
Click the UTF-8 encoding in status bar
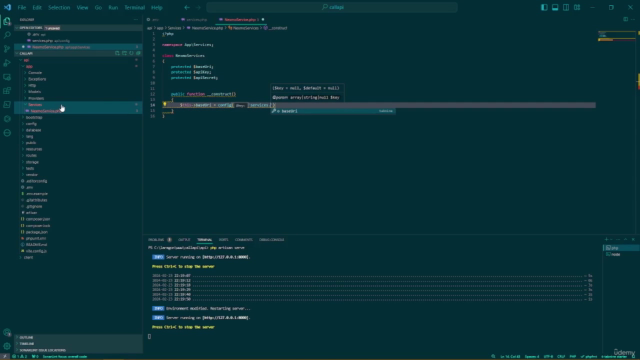(x=548, y=356)
